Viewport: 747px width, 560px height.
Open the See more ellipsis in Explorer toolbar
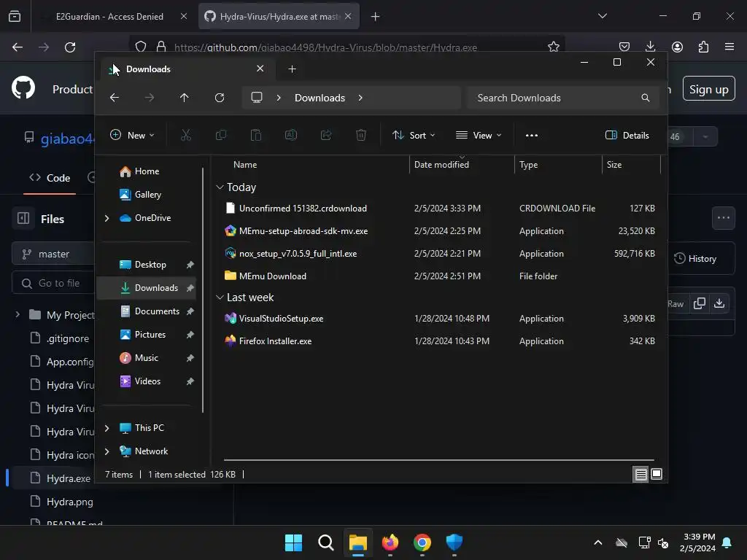point(532,135)
